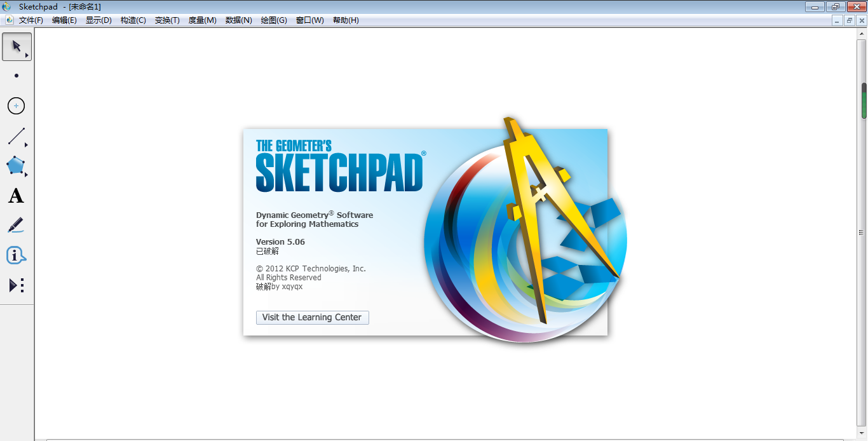Click the © 2012 KCP Technologies text
Image resolution: width=868 pixels, height=441 pixels.
click(x=311, y=269)
